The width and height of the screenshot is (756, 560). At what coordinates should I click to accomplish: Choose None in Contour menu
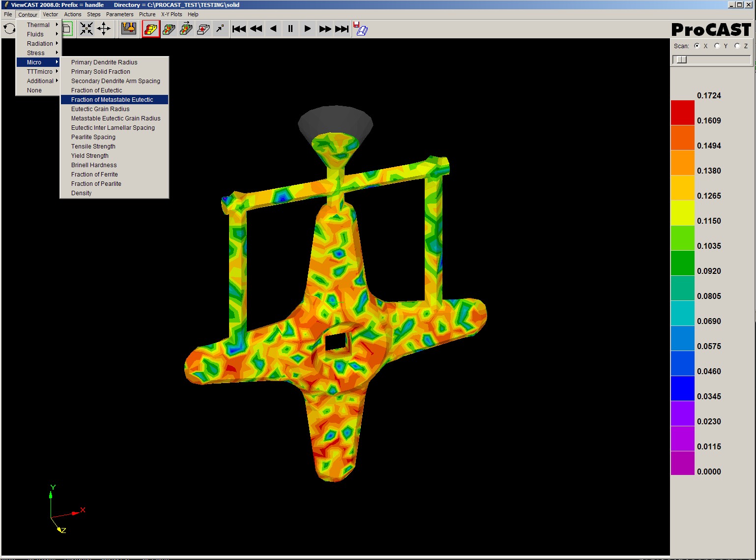pyautogui.click(x=39, y=90)
